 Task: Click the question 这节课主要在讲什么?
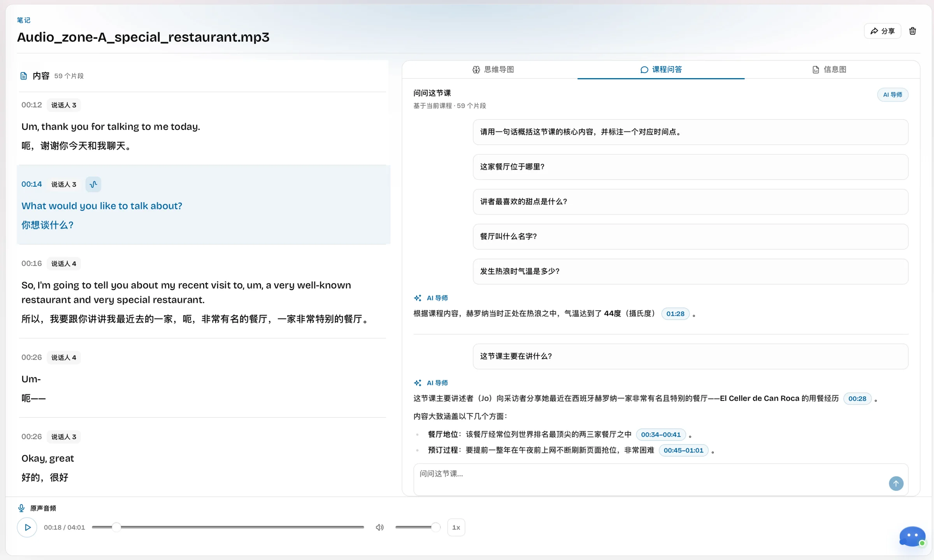pyautogui.click(x=690, y=356)
